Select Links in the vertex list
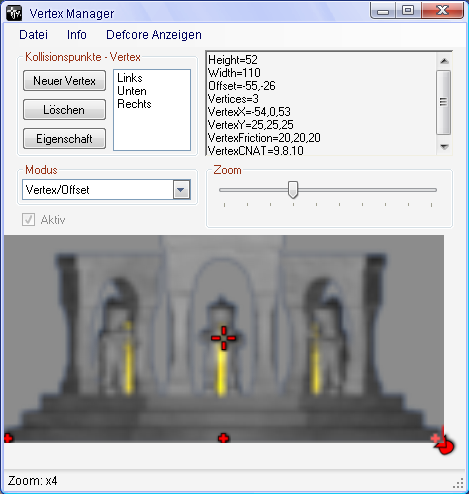 coord(130,78)
